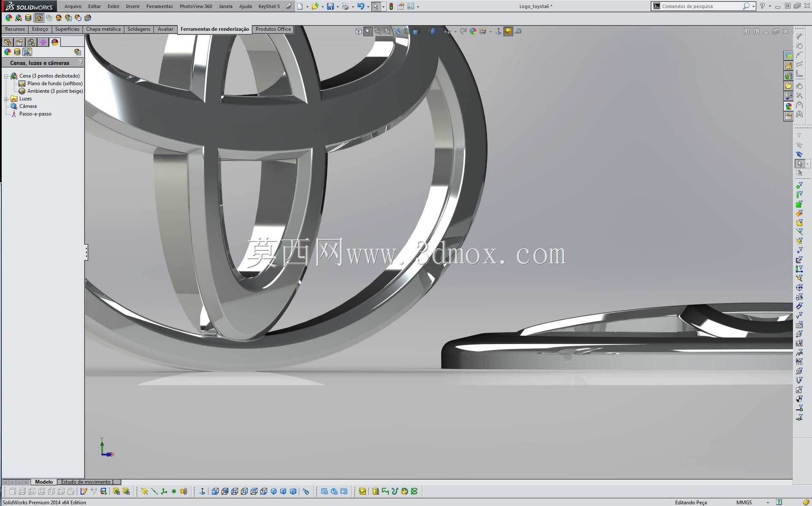Image resolution: width=812 pixels, height=506 pixels.
Task: Open dropdown arrow beside Open folder icon
Action: (x=322, y=6)
